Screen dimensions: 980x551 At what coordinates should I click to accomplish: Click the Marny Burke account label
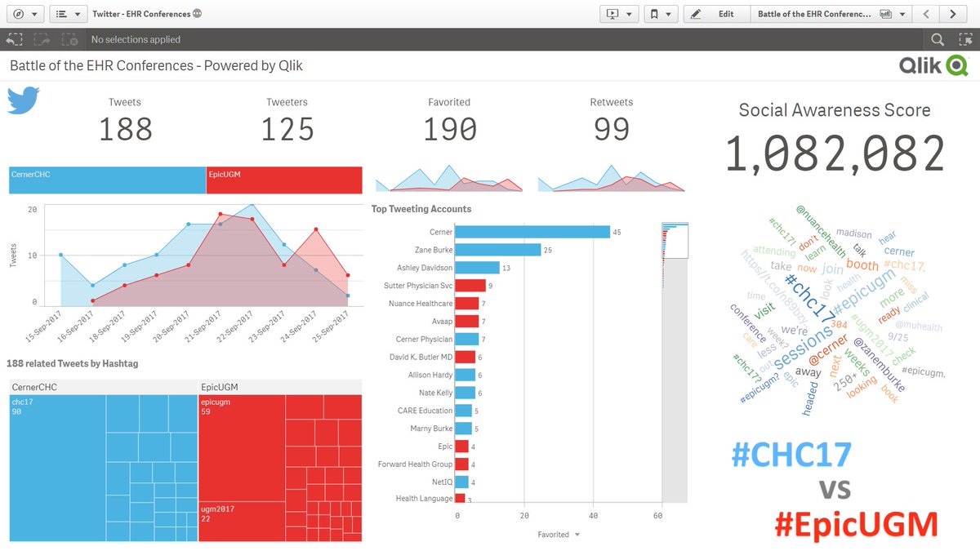pos(431,429)
